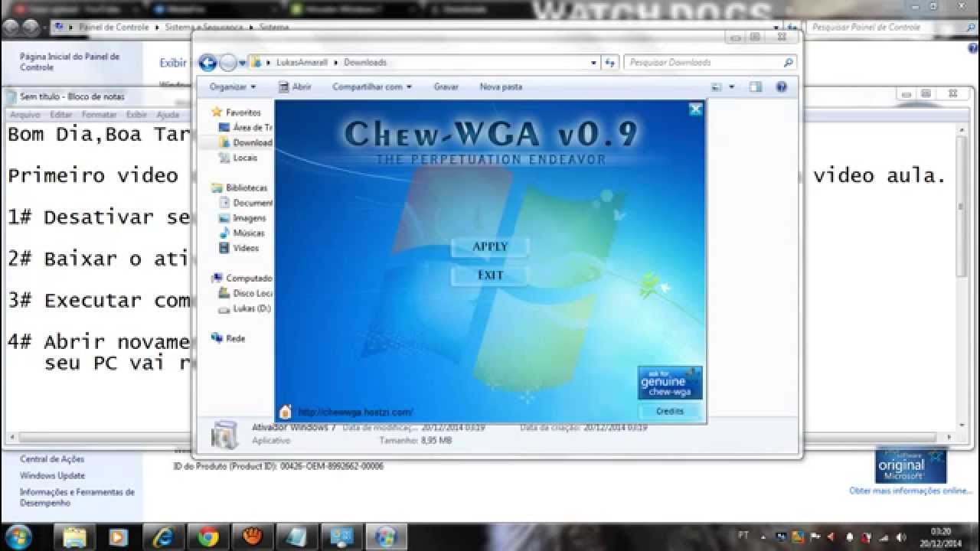The image size is (980, 551).
Task: Click the home icon beside the Chew-WGA URL
Action: pos(285,411)
